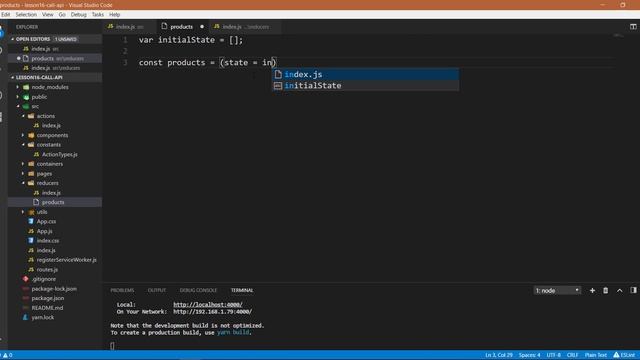Screen dimensions: 640x360
Task: Split the editor using top-right icon
Action: point(633,27)
